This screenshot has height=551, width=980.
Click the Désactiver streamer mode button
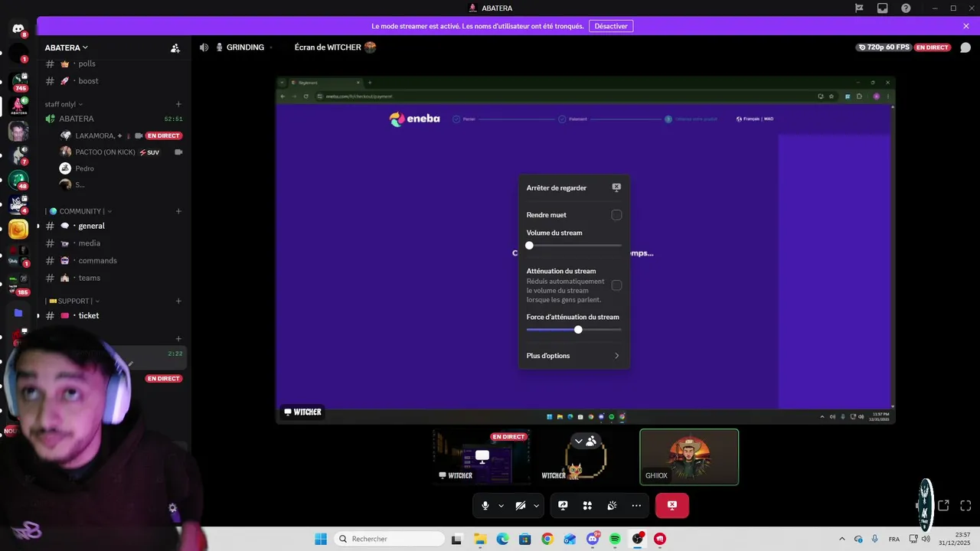611,26
